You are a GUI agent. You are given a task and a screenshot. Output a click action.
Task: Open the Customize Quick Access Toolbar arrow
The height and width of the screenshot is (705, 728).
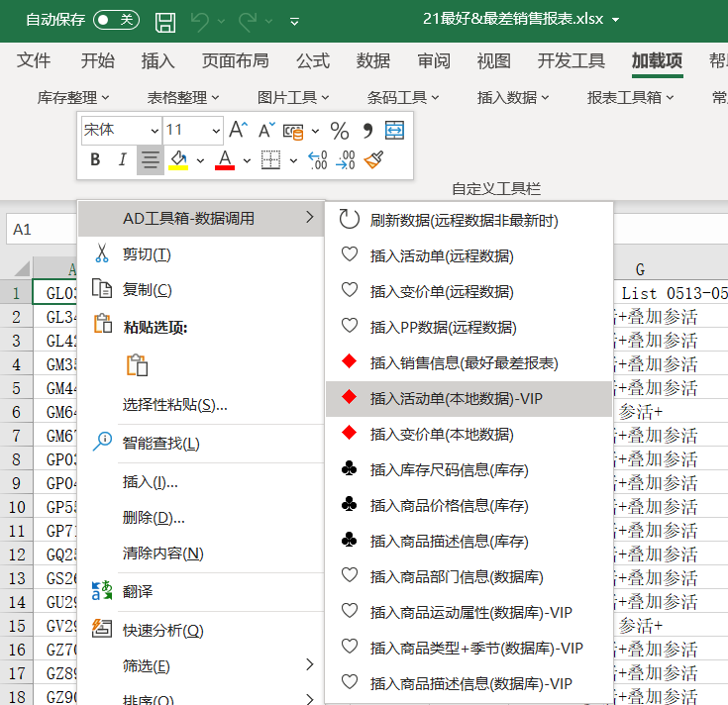click(294, 22)
